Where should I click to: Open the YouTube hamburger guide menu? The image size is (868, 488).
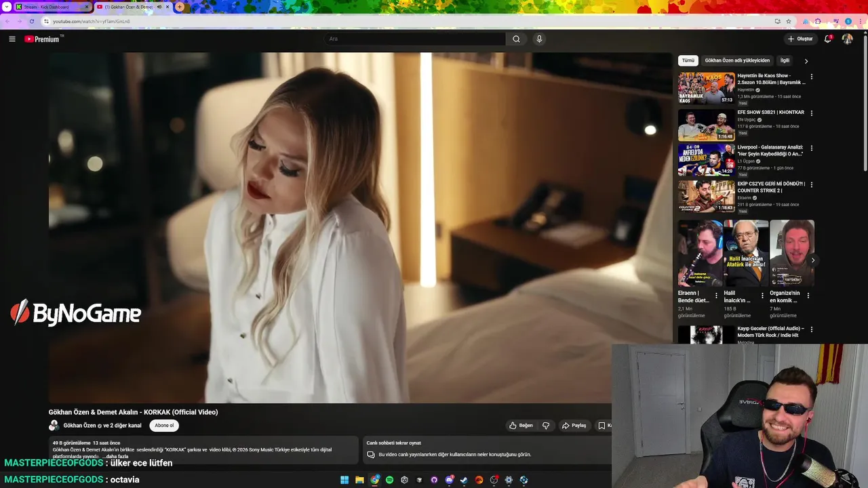pos(12,39)
